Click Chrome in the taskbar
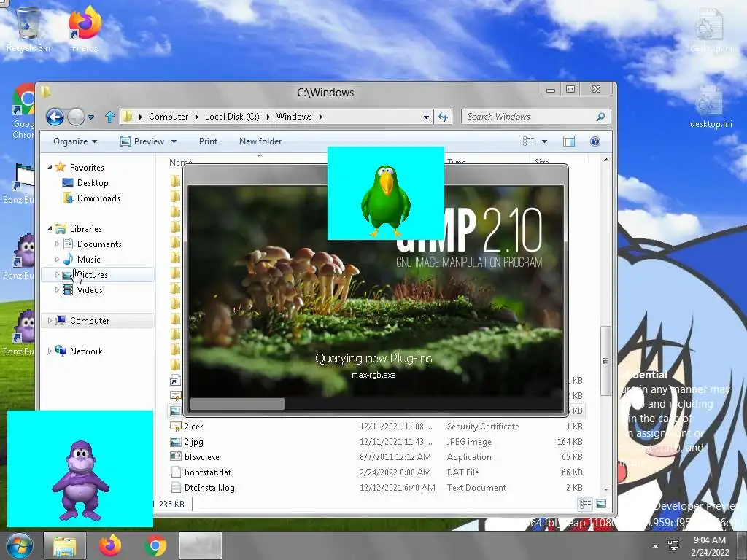Screen dimensions: 747x560 pyautogui.click(x=155, y=545)
